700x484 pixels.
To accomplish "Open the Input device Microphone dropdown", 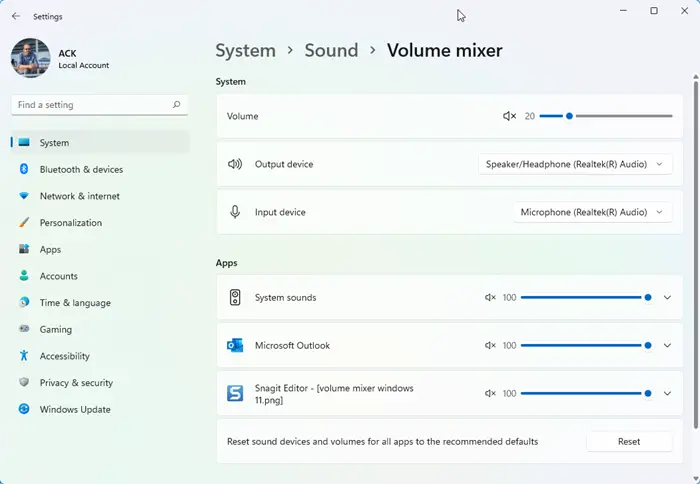I will [591, 212].
